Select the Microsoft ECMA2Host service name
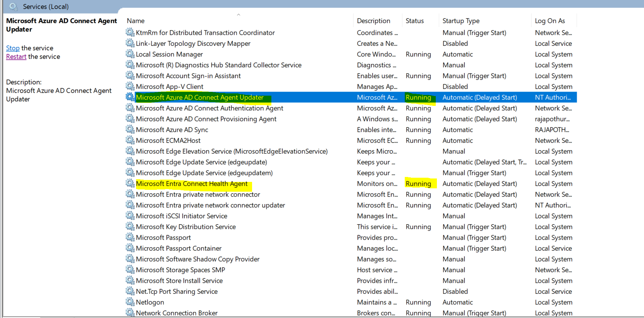 168,140
